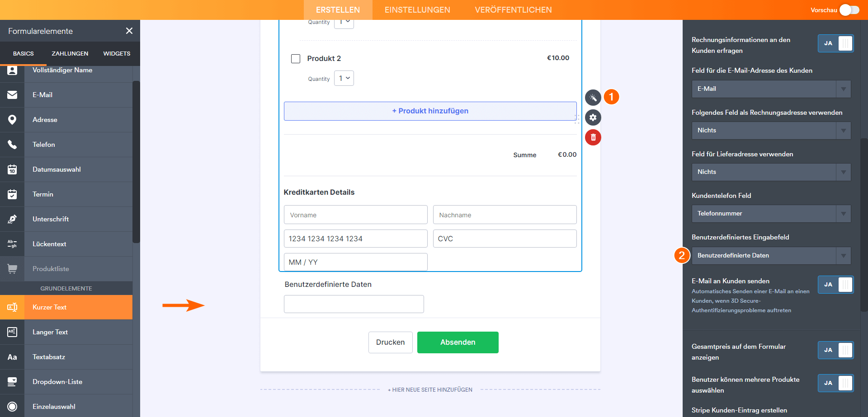Click the Unterschrift pen icon

coord(12,219)
